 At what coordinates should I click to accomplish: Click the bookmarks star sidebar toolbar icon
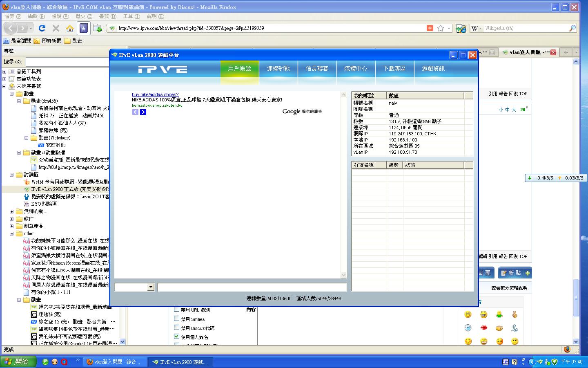point(83,28)
